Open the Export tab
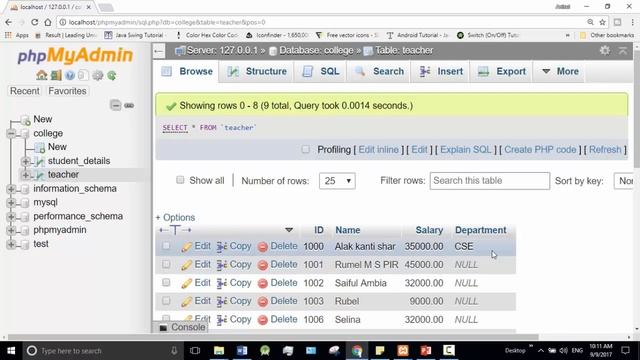Screen dimensions: 640x360 coord(502,71)
